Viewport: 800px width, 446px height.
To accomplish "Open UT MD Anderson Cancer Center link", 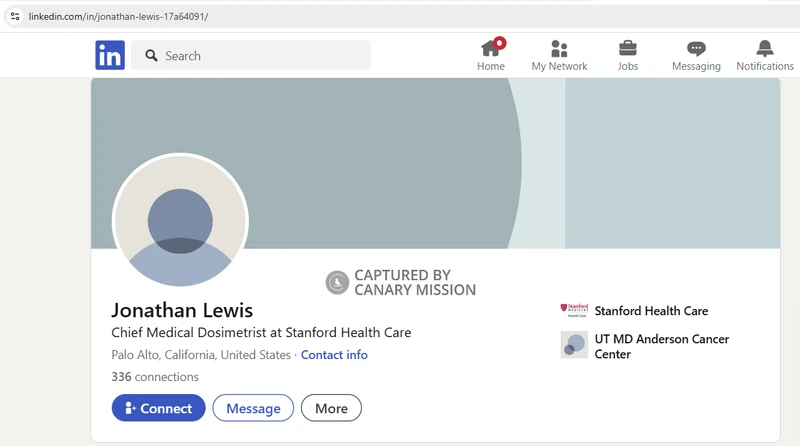I will [662, 346].
